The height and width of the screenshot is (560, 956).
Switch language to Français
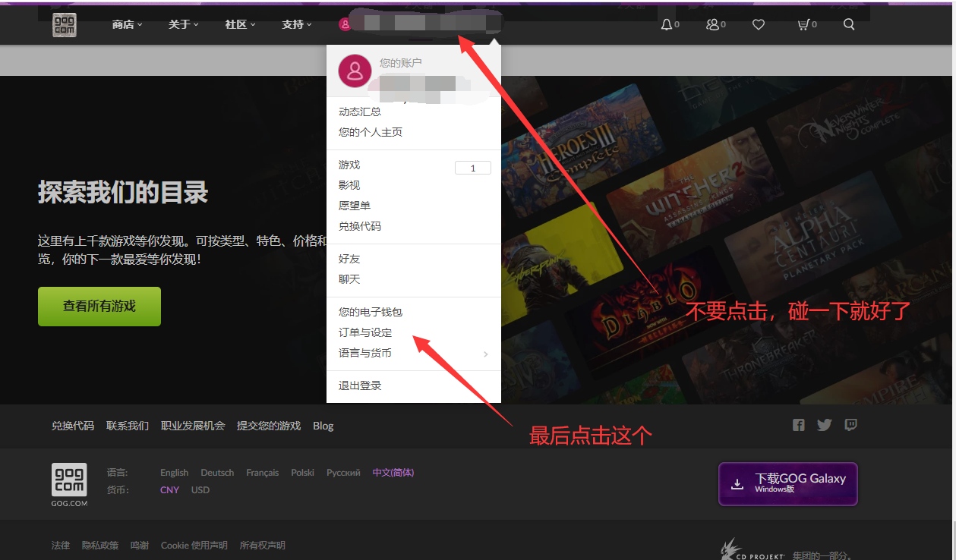tap(262, 472)
